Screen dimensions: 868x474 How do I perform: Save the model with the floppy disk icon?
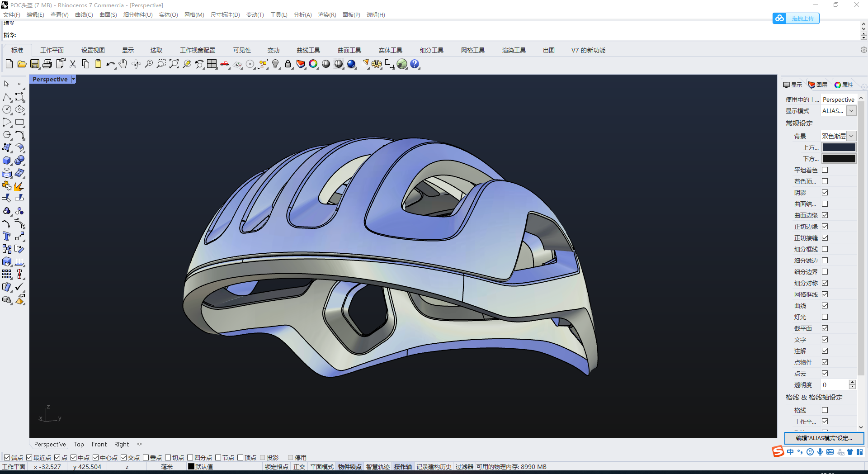(x=34, y=64)
